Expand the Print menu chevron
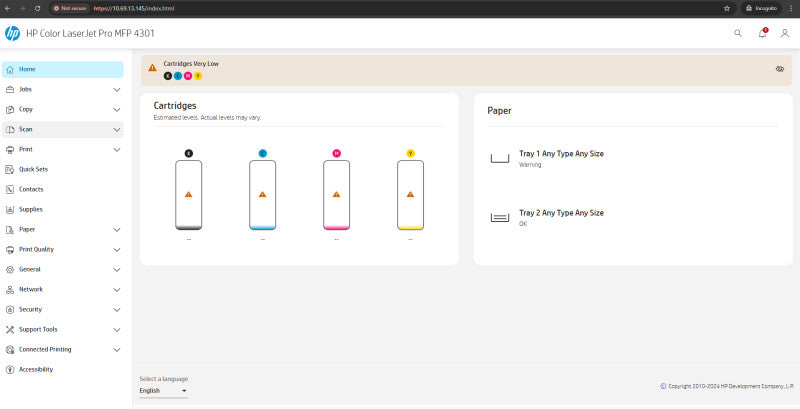The width and height of the screenshot is (800, 409). coord(117,150)
